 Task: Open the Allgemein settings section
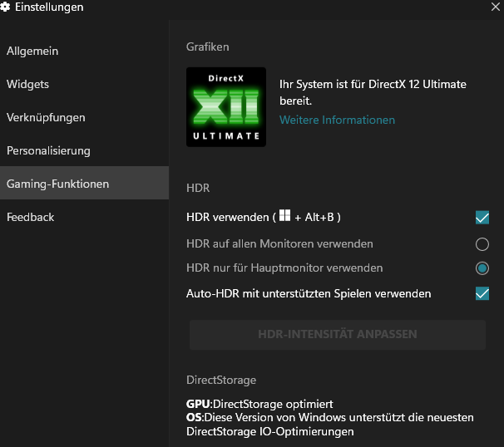(84, 51)
